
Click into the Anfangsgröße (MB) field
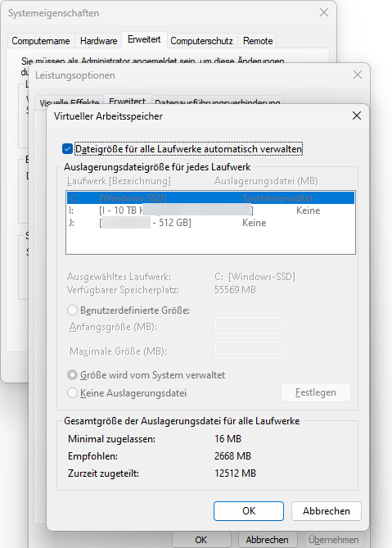pyautogui.click(x=249, y=326)
